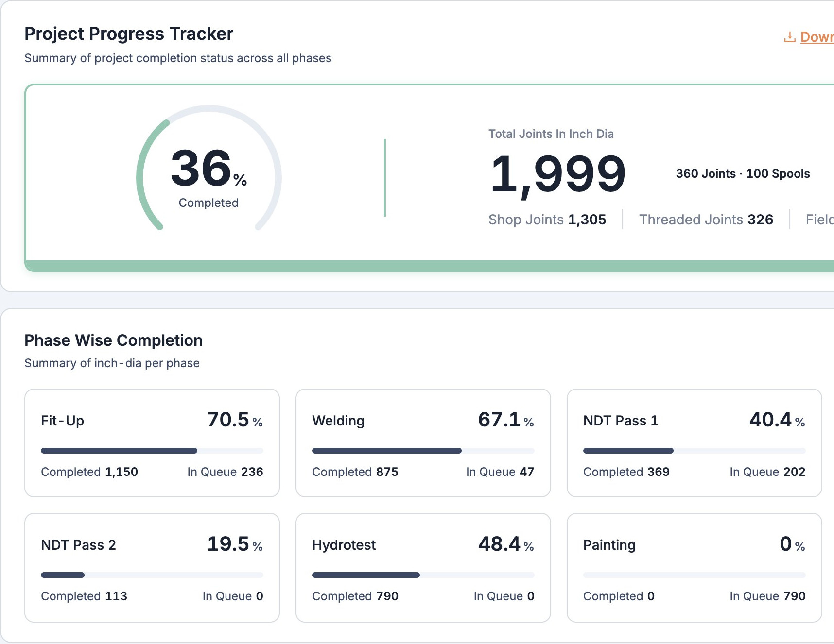Click the 0 % Painting percentage
This screenshot has width=834, height=644.
click(792, 544)
